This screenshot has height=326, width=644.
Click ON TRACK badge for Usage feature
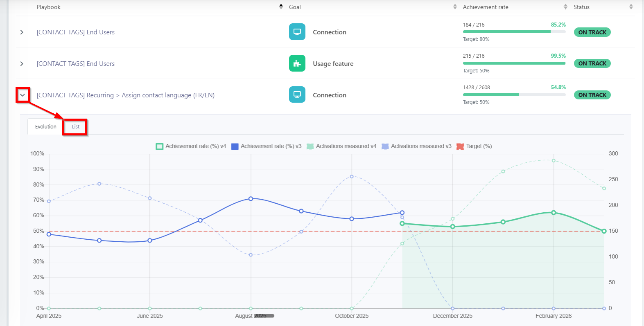tap(592, 63)
